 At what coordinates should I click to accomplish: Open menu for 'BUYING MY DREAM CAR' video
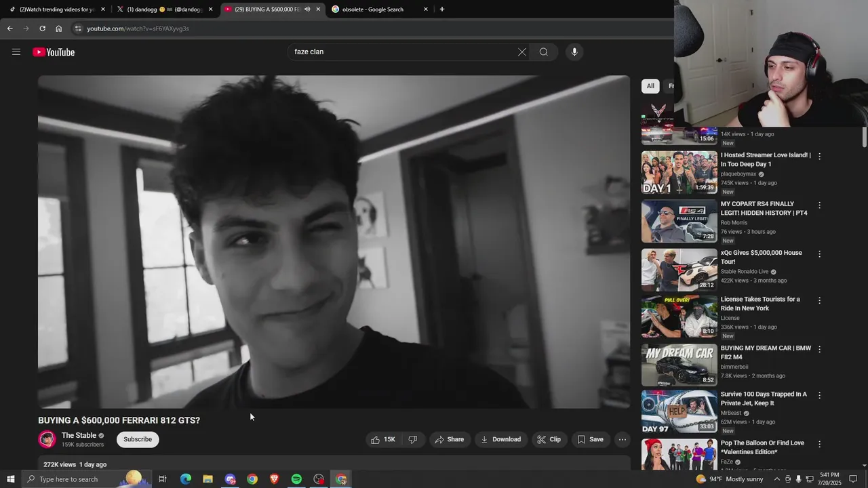[819, 350]
